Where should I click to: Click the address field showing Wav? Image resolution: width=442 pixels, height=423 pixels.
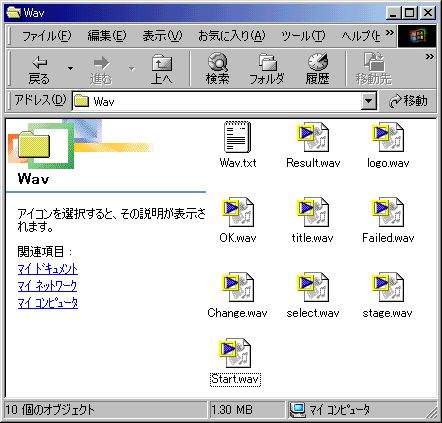tap(217, 101)
